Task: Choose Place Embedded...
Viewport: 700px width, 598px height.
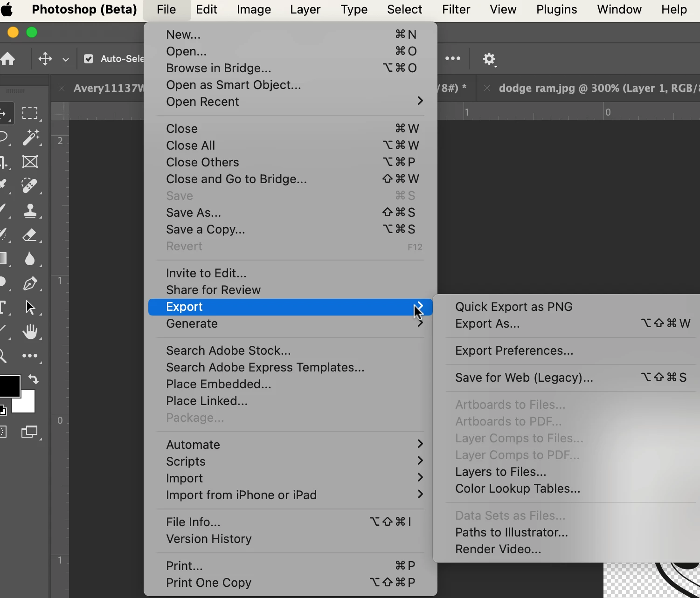Action: tap(291, 384)
